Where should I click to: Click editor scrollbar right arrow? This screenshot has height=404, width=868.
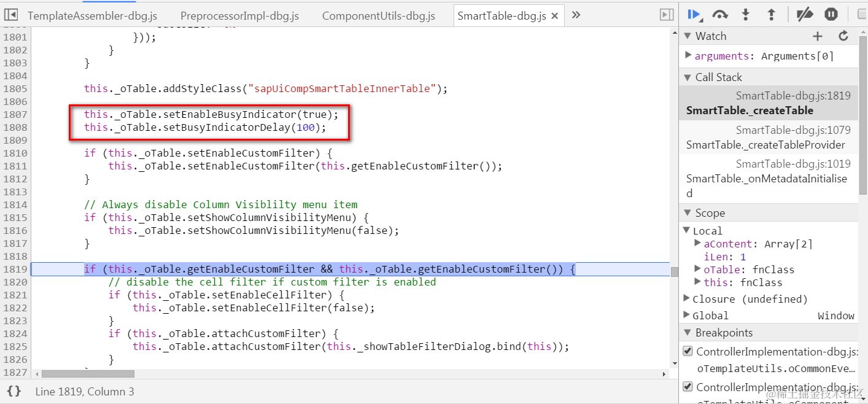click(x=665, y=373)
